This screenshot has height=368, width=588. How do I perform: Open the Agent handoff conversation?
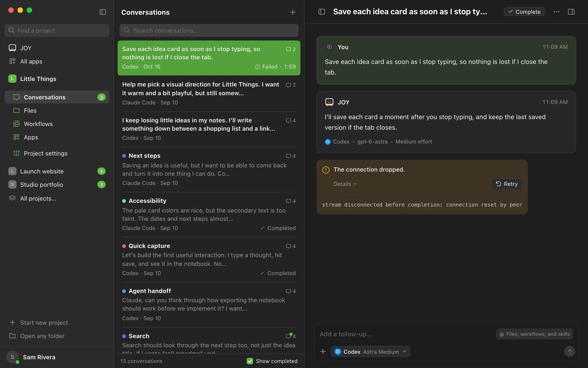tap(209, 305)
